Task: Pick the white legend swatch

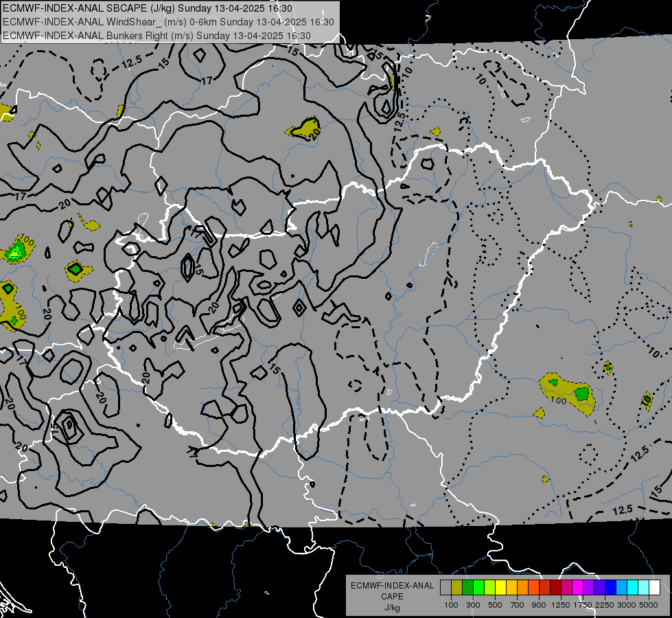Action: pos(655,588)
